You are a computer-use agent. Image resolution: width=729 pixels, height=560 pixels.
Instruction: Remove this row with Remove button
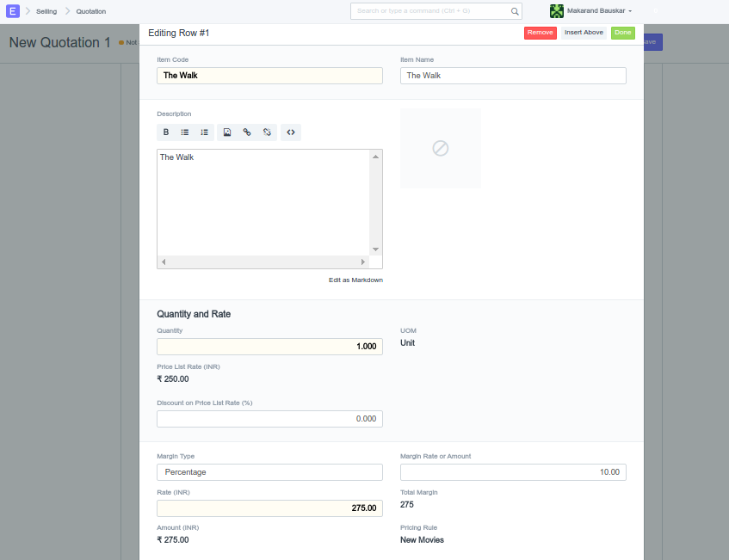[541, 33]
